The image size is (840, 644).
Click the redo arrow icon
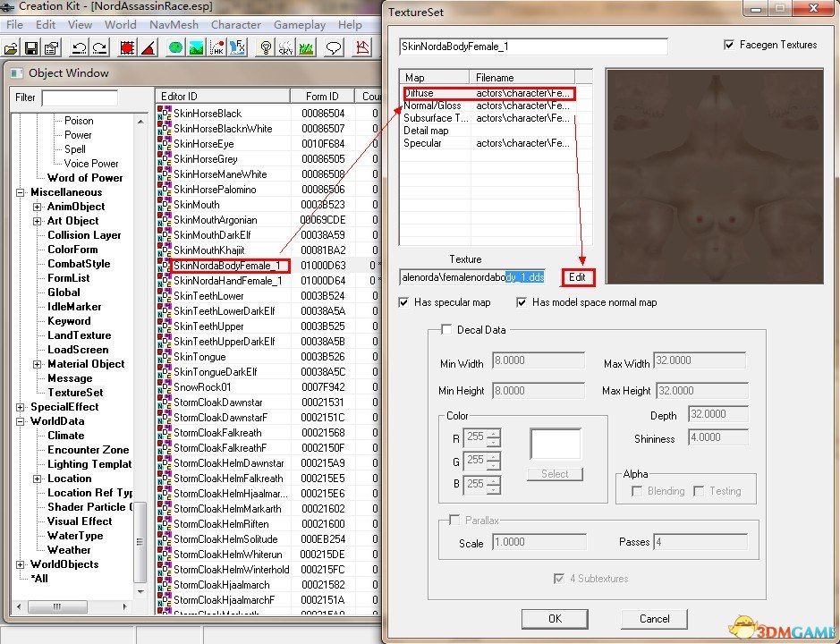[x=99, y=48]
